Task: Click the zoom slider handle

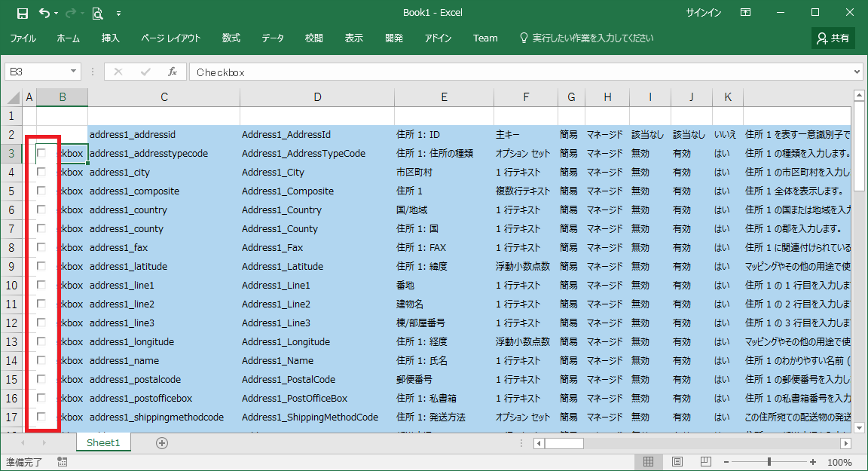Action: click(769, 462)
